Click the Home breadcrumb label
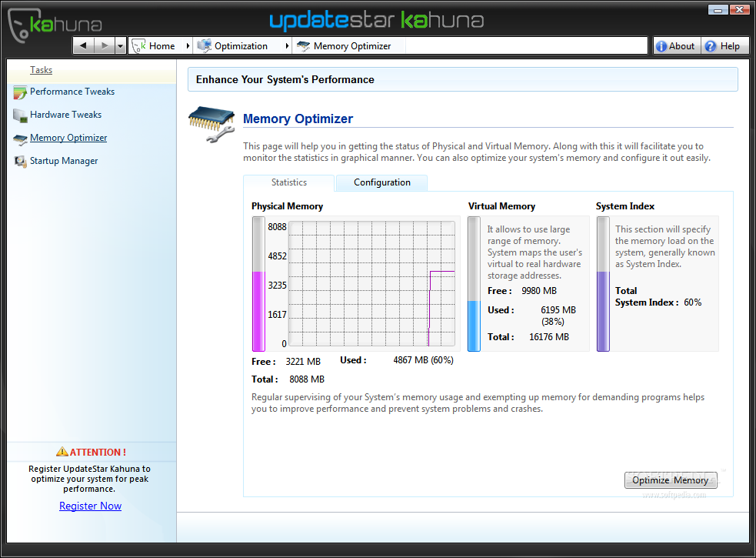This screenshot has width=756, height=558. tap(162, 46)
